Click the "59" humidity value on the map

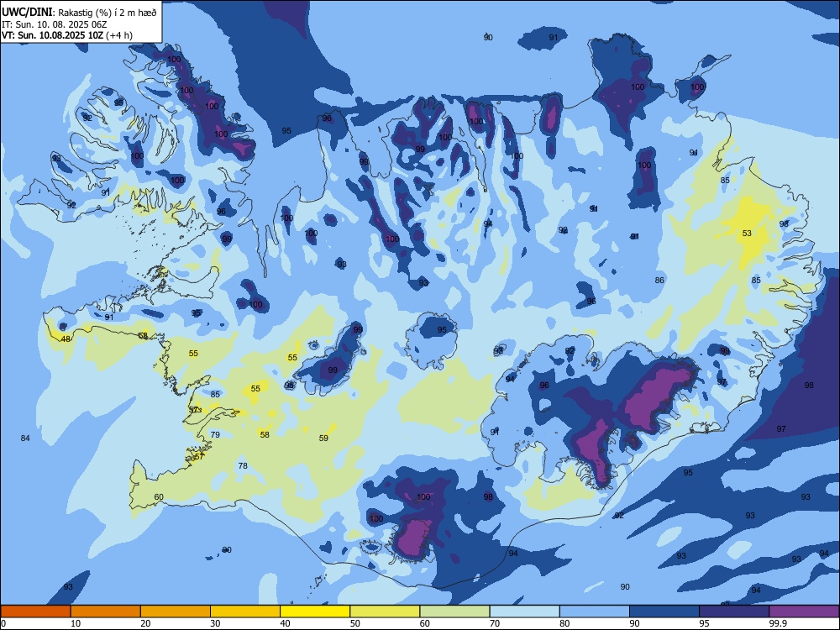[x=323, y=438]
